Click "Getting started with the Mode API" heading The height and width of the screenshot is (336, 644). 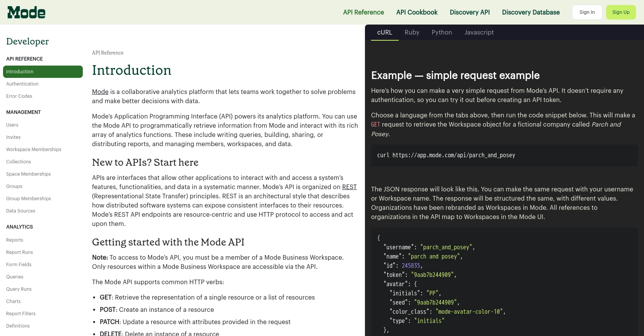[x=168, y=242]
